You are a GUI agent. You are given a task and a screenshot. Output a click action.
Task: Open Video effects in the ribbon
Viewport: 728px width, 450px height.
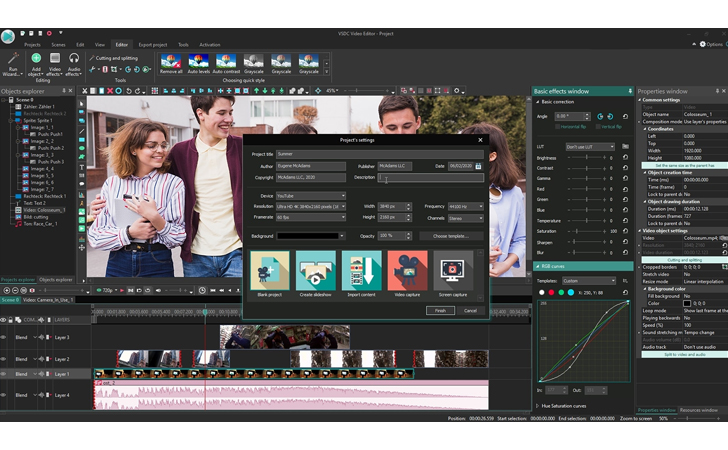(55, 62)
